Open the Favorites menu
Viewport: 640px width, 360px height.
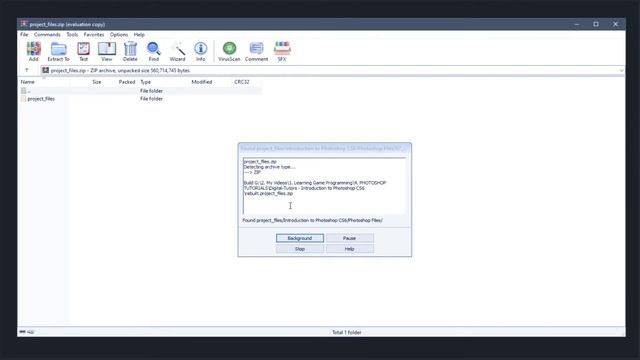(94, 35)
